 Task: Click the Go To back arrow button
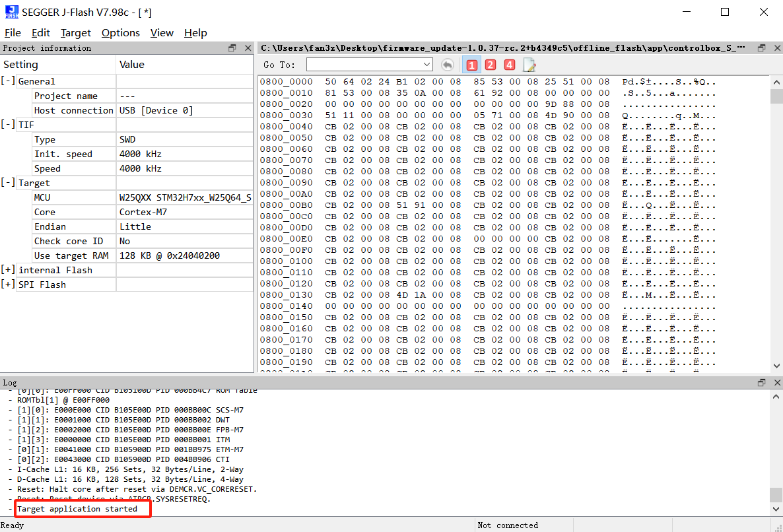point(448,65)
